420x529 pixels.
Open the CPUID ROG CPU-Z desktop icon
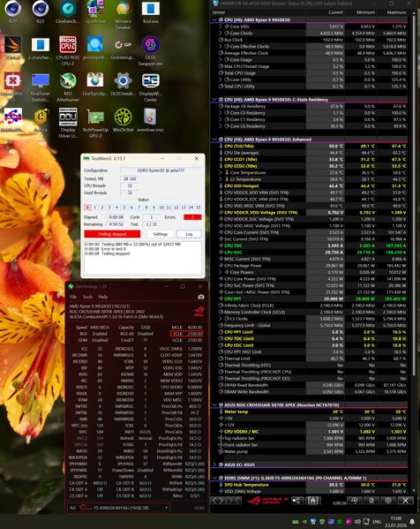click(x=68, y=51)
